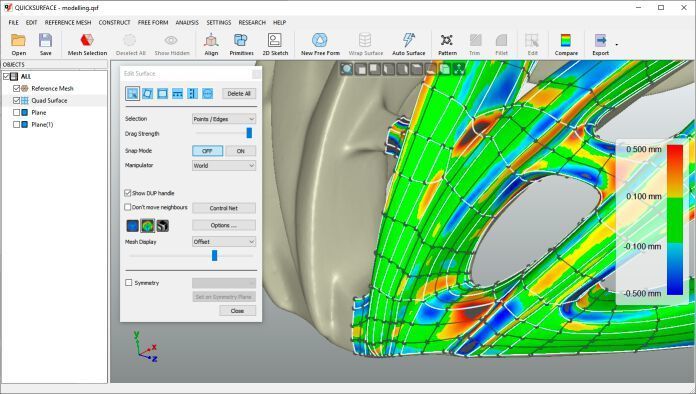This screenshot has height=394, width=696.
Task: Select the rectangle tool icon in Edit Surface
Action: pos(162,93)
